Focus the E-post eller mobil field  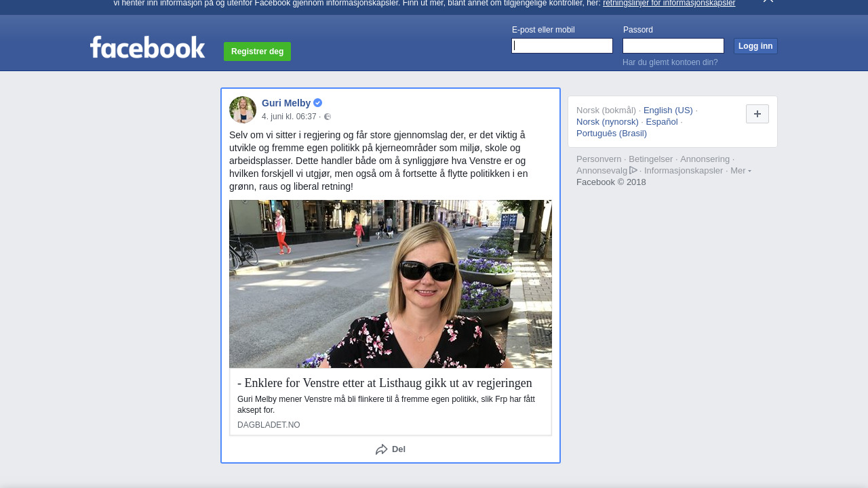click(x=562, y=46)
